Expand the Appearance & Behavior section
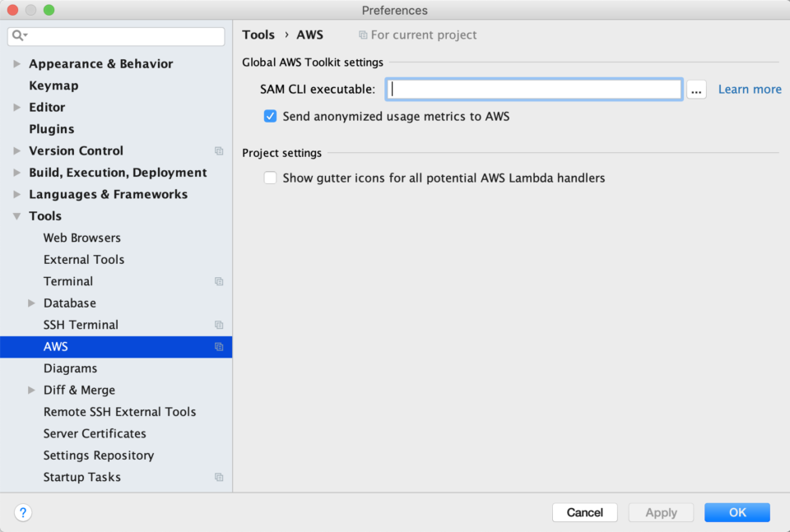The width and height of the screenshot is (790, 532). pos(16,64)
